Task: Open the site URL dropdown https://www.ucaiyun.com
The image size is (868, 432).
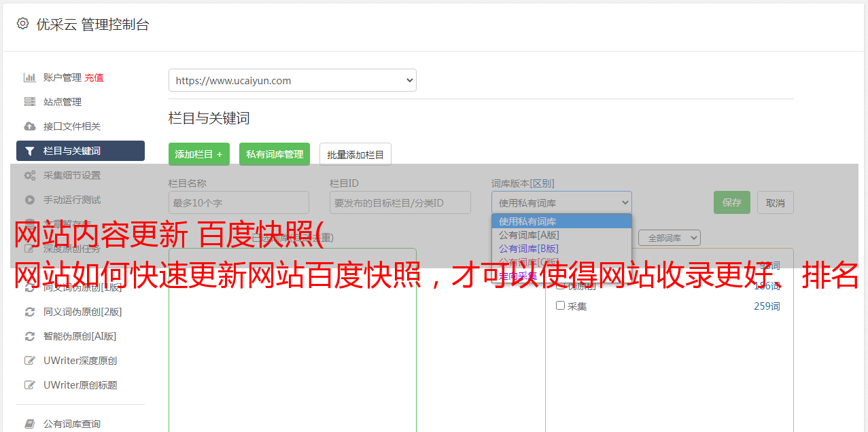Action: click(292, 80)
